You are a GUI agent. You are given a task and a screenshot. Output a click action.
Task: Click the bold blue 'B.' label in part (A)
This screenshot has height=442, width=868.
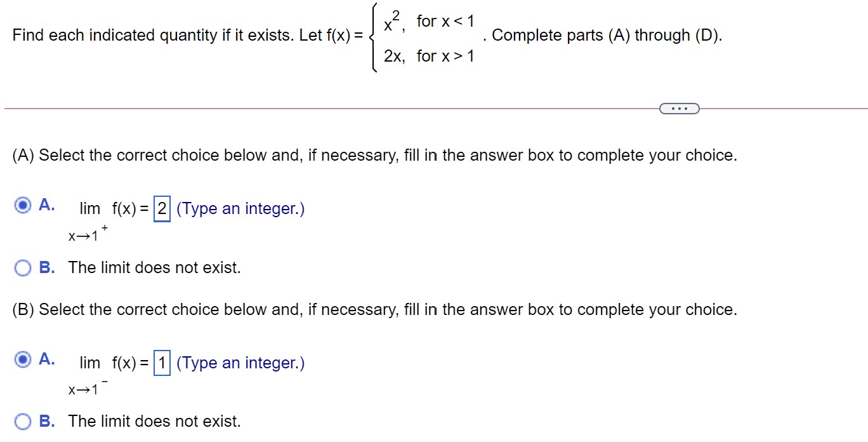coord(46,267)
